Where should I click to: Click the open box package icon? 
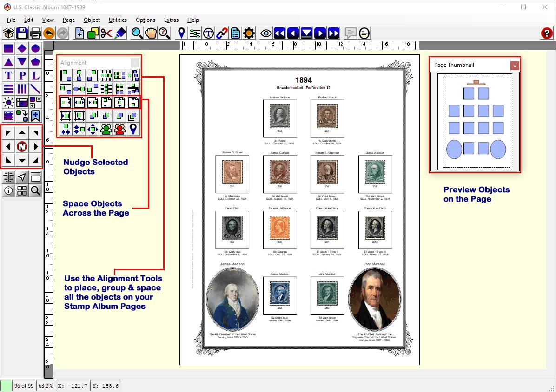click(8, 33)
